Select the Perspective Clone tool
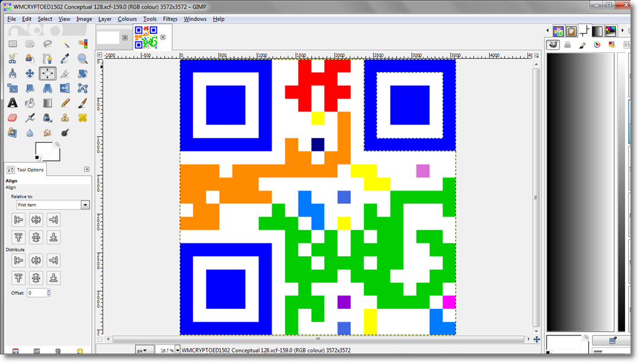This screenshot has height=364, width=640. [12, 133]
